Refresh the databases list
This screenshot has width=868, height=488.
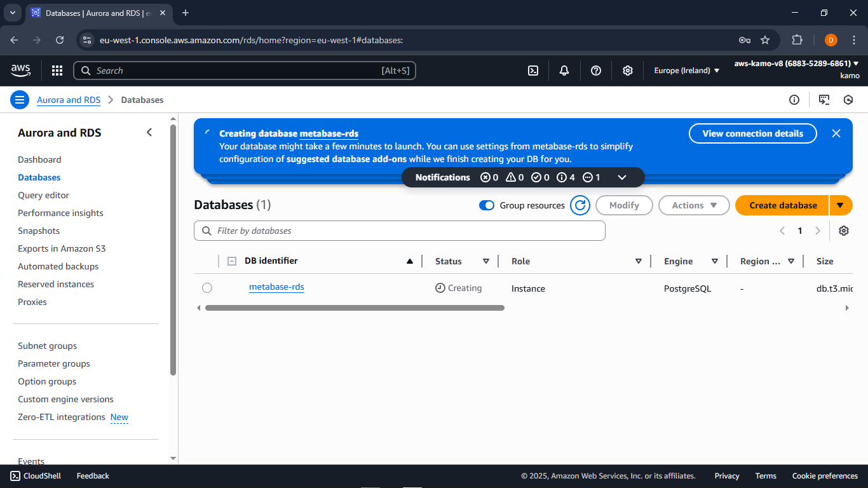580,205
